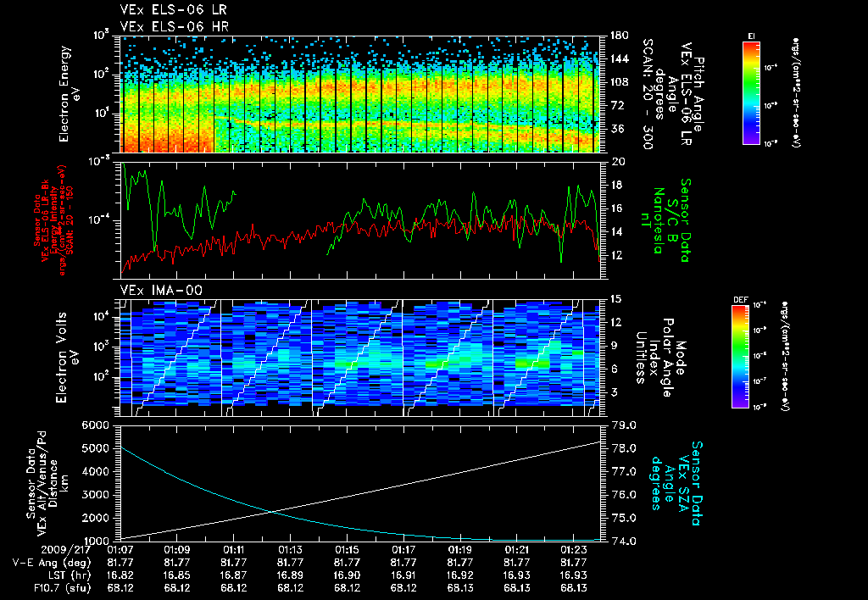Click the time tick label '01:09'
The height and width of the screenshot is (600, 868).
pos(177,551)
